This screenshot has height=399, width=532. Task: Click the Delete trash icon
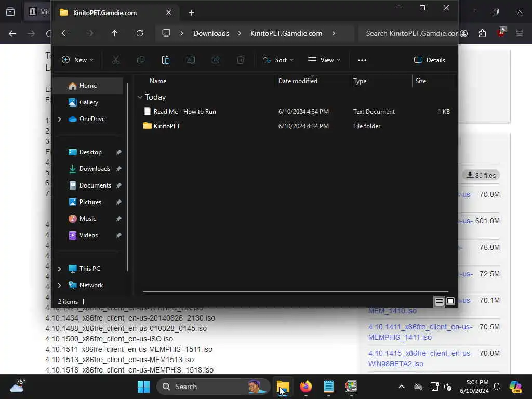(240, 60)
